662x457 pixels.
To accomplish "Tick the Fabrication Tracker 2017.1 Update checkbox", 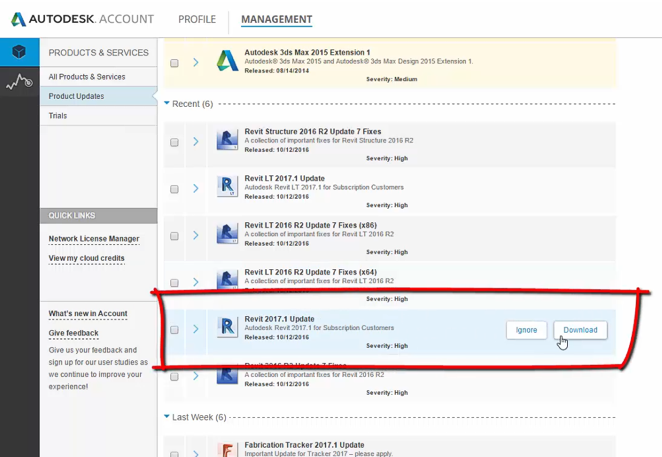I will pos(174,454).
